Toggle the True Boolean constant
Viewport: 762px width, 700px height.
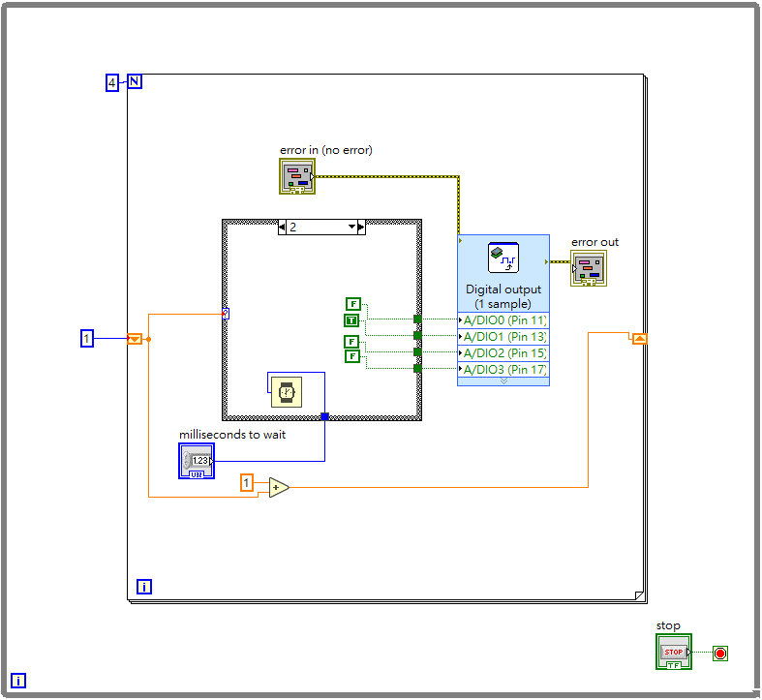pyautogui.click(x=351, y=320)
